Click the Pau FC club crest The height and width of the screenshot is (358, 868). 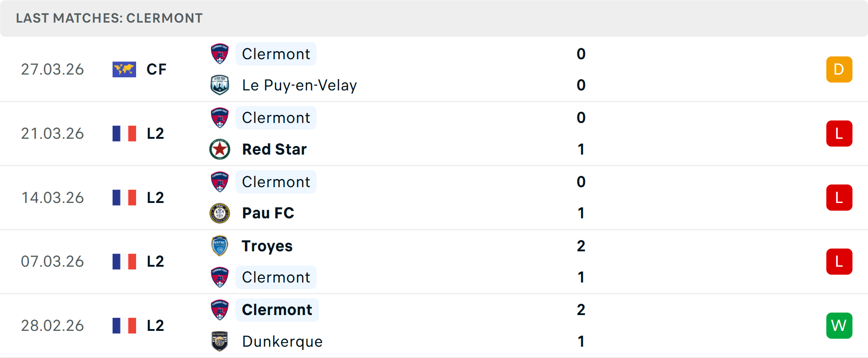click(x=220, y=213)
